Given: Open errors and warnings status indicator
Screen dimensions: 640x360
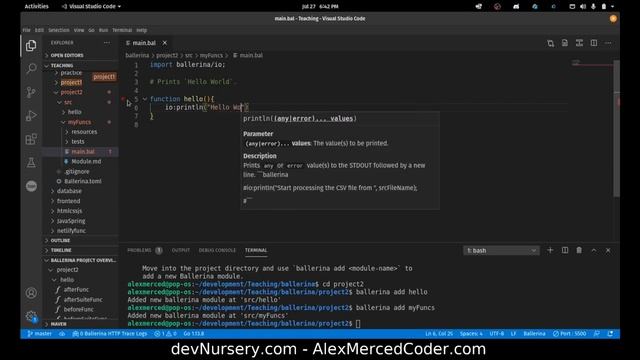Looking at the screenshot, I should [x=165, y=333].
